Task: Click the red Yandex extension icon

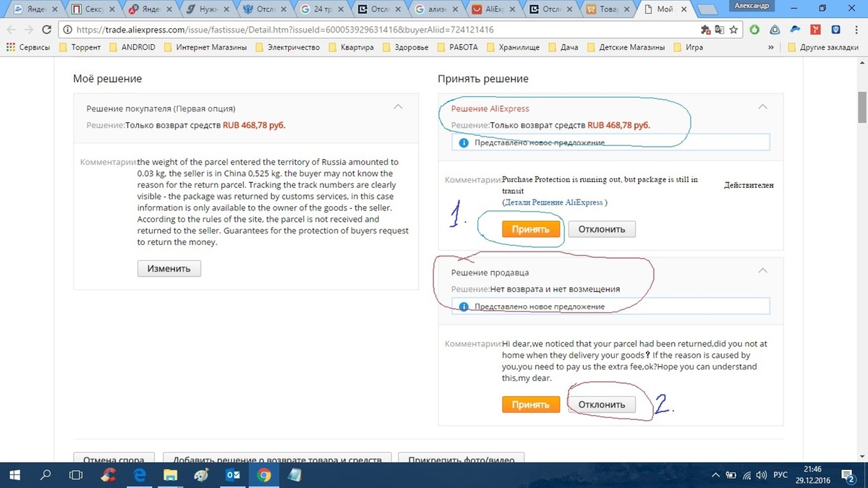Action: pos(815,30)
